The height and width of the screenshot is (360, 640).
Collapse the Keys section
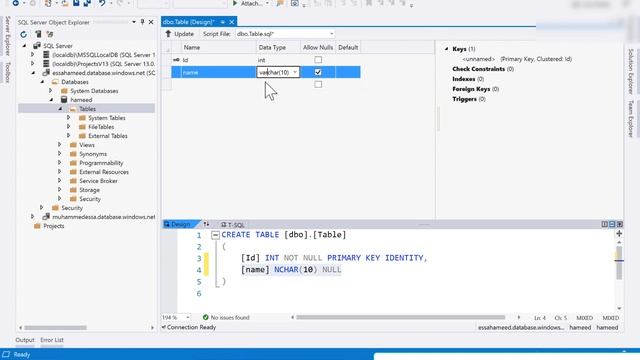coord(447,49)
